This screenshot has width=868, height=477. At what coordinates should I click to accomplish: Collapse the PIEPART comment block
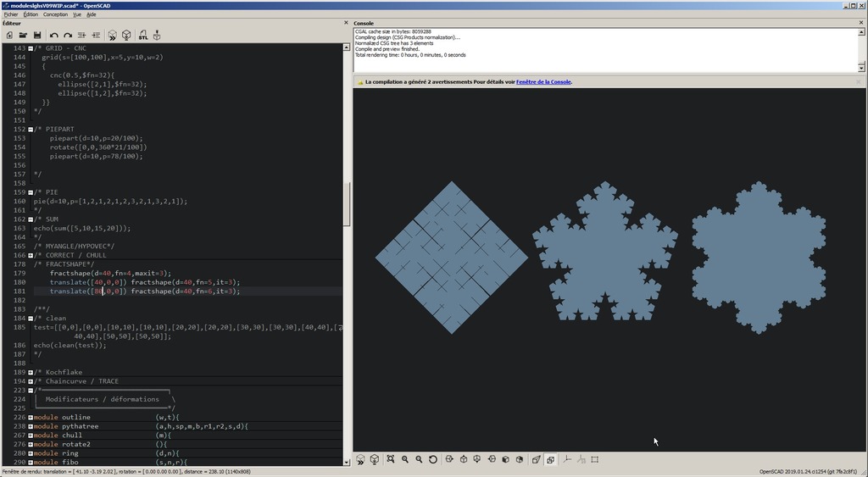(31, 130)
